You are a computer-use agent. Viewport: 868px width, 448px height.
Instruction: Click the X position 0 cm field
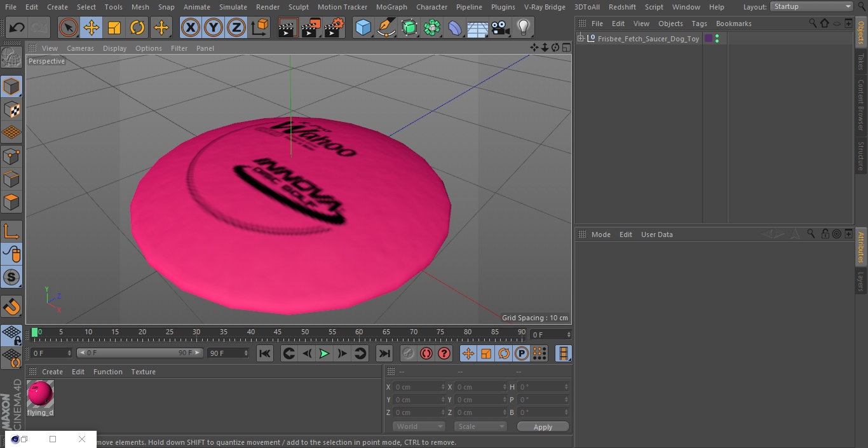[419, 387]
